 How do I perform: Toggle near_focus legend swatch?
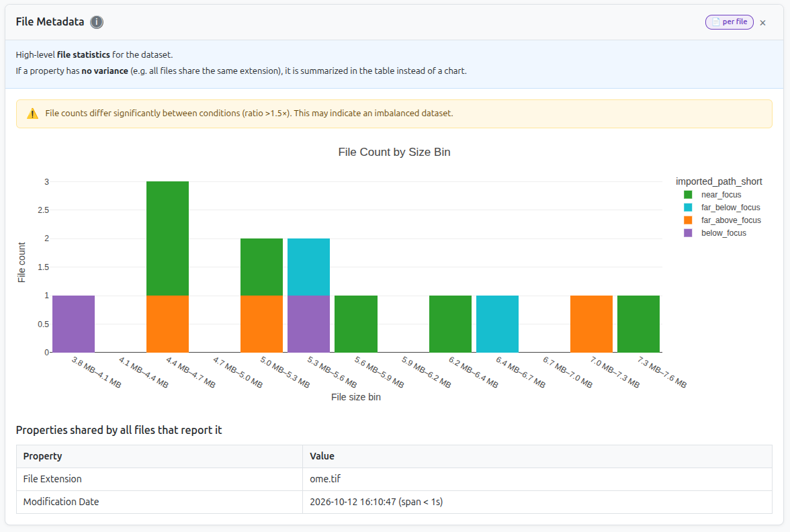point(688,195)
